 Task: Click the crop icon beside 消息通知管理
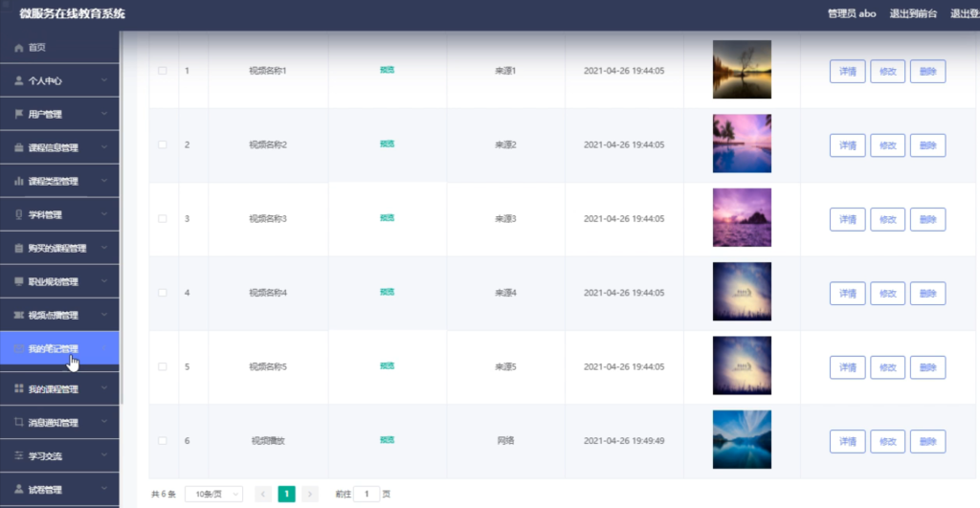pyautogui.click(x=19, y=423)
